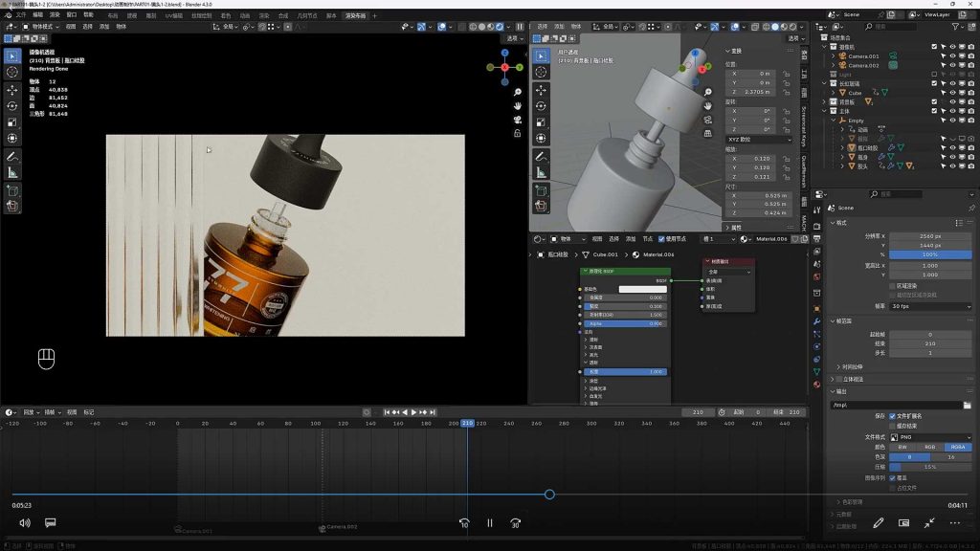Open the filter options in the Outliner header

click(x=955, y=26)
